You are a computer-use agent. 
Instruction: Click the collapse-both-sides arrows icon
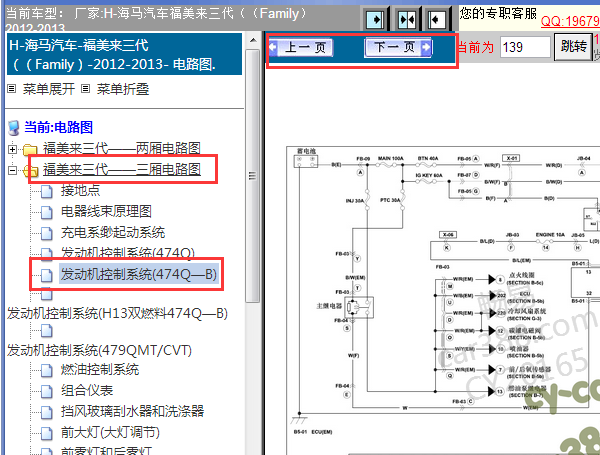(407, 19)
